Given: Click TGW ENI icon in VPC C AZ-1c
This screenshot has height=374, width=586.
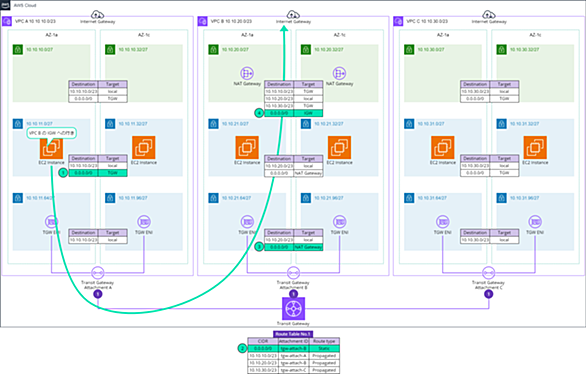Looking at the screenshot, I should coord(535,222).
